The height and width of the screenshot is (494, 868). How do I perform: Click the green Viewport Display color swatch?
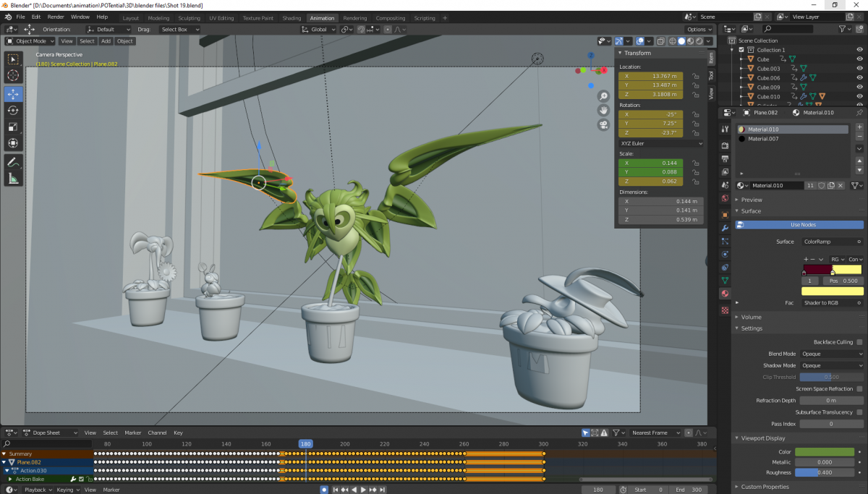[x=825, y=452]
